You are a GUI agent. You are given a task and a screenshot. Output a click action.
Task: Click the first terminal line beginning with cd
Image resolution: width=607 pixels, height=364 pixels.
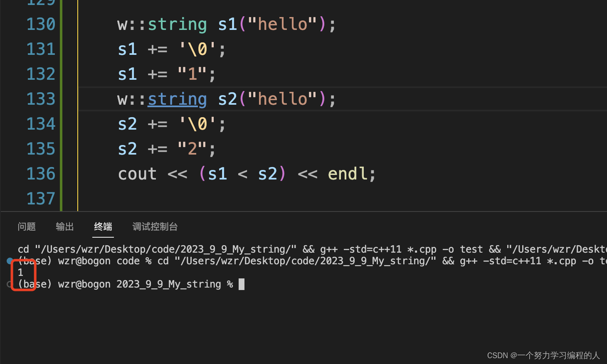[312, 249]
